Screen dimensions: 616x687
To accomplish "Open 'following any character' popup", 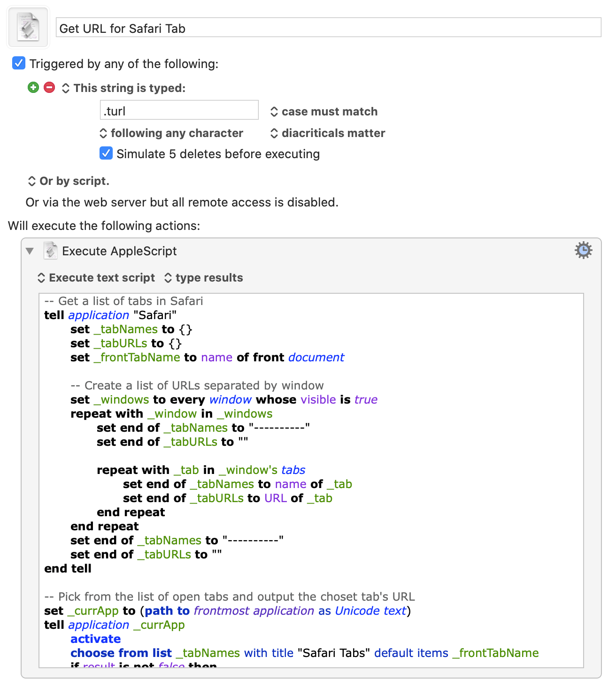I will [x=172, y=133].
